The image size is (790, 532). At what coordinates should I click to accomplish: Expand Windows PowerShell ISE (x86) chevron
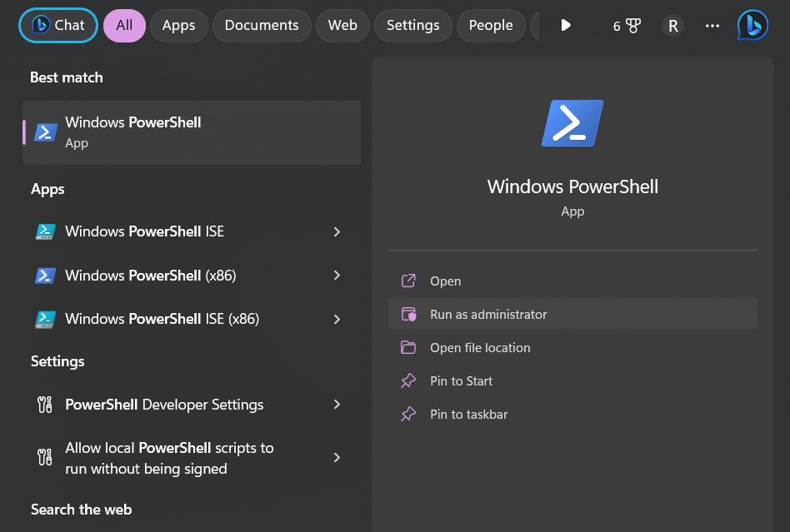pos(337,320)
